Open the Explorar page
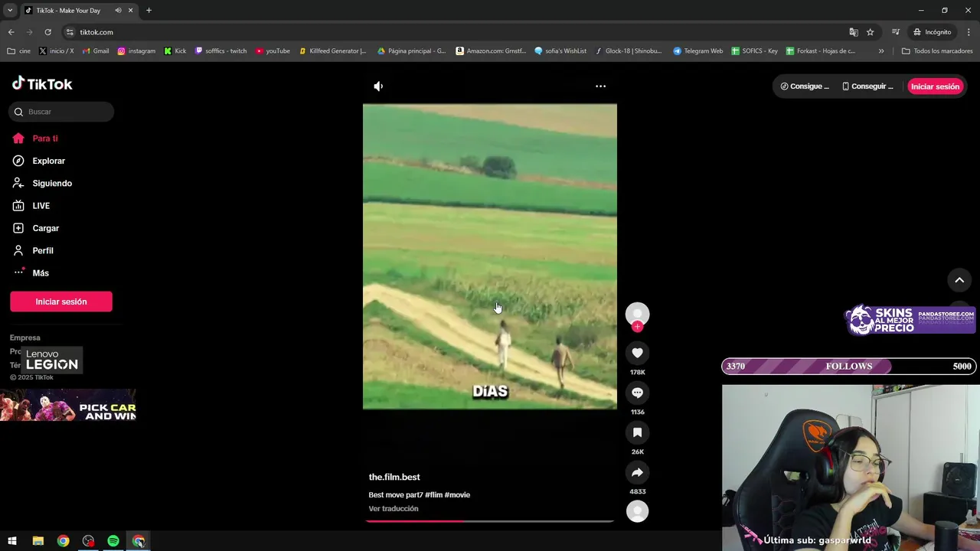This screenshot has width=980, height=551. pyautogui.click(x=48, y=161)
